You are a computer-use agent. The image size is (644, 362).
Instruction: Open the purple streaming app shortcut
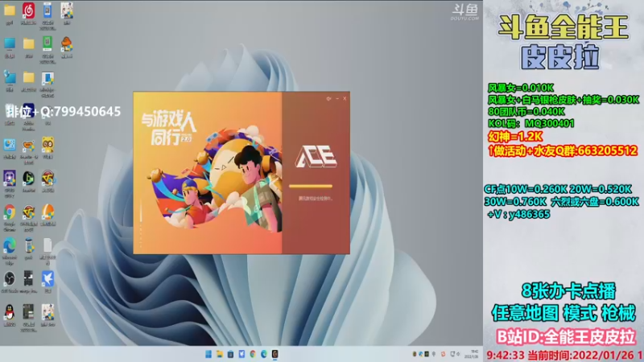[x=10, y=179]
